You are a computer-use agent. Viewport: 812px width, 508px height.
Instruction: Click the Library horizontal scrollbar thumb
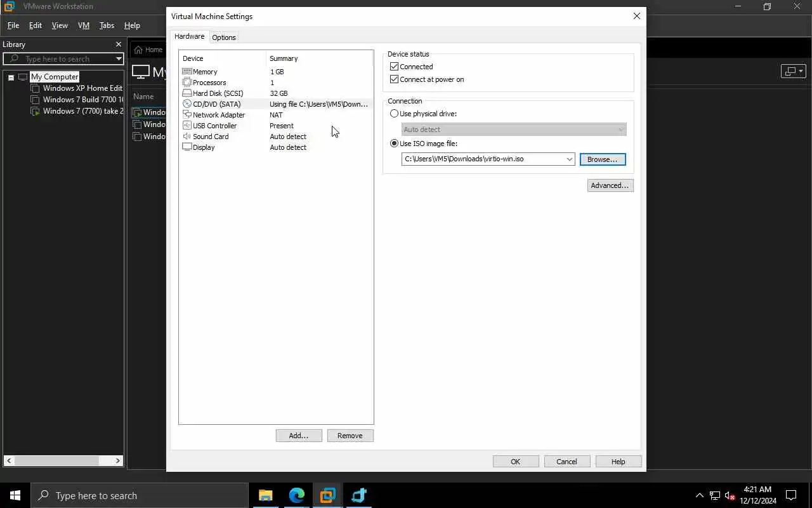click(56, 460)
